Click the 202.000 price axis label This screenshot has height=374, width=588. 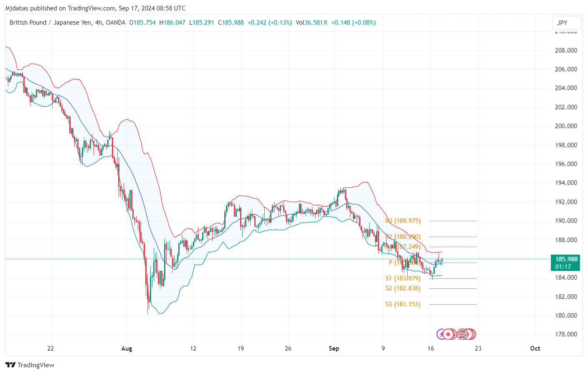pyautogui.click(x=566, y=107)
